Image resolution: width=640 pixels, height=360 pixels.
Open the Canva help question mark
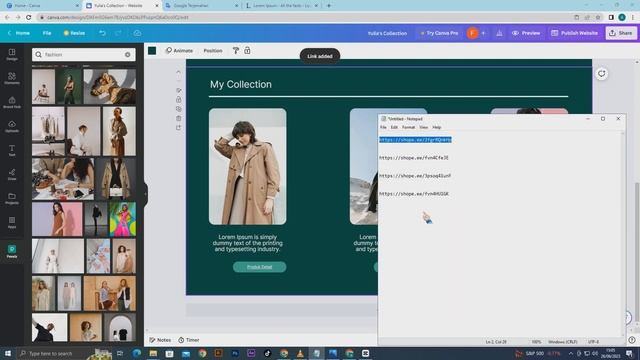pos(632,340)
